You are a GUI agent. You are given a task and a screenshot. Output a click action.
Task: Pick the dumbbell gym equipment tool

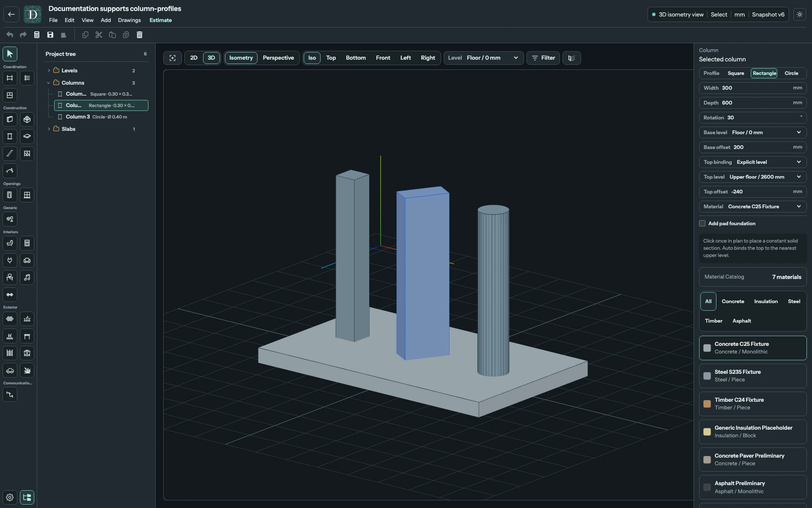pyautogui.click(x=10, y=295)
